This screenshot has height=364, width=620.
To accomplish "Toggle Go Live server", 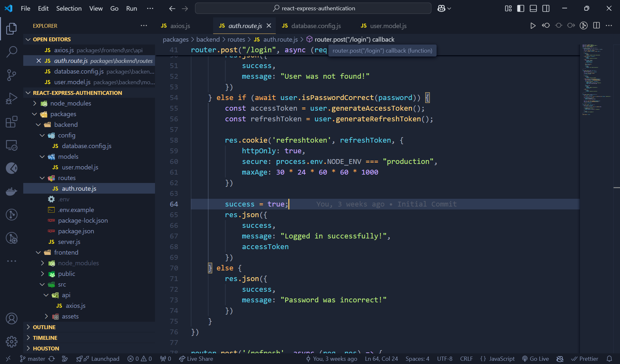I will (x=535, y=359).
